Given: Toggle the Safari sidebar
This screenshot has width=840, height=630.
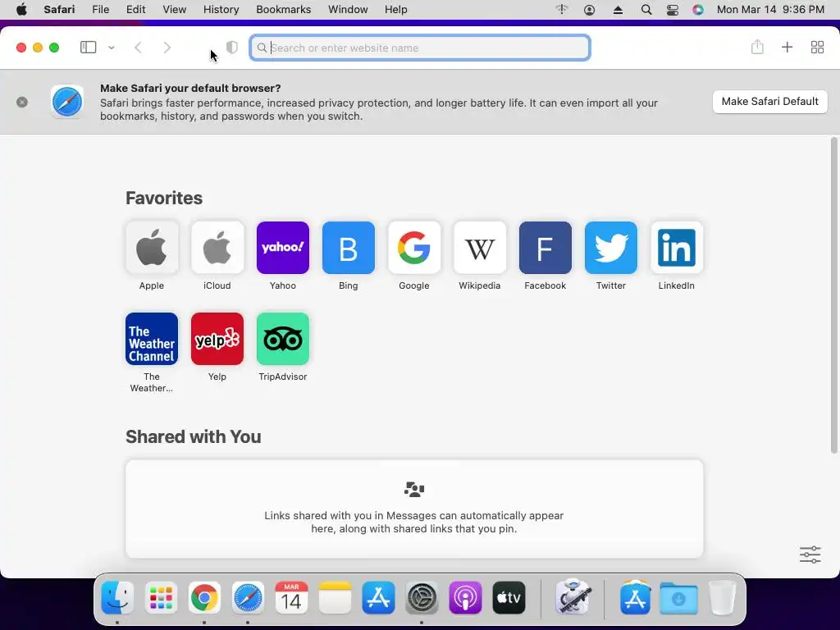Looking at the screenshot, I should pos(88,47).
